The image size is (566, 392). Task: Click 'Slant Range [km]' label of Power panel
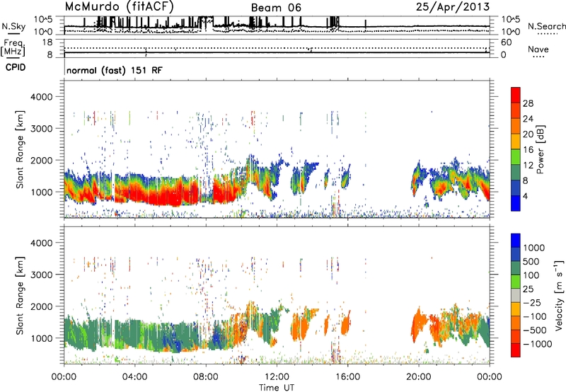point(20,149)
